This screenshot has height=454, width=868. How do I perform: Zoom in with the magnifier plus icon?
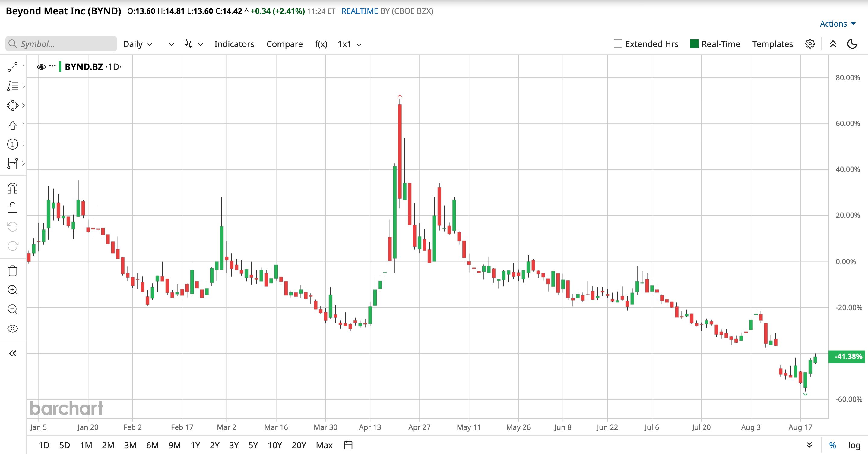(x=12, y=290)
